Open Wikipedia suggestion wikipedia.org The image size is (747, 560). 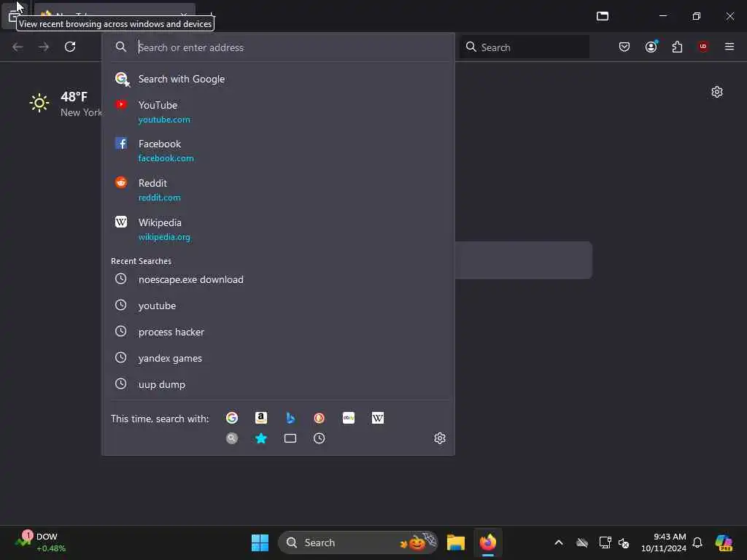278,229
